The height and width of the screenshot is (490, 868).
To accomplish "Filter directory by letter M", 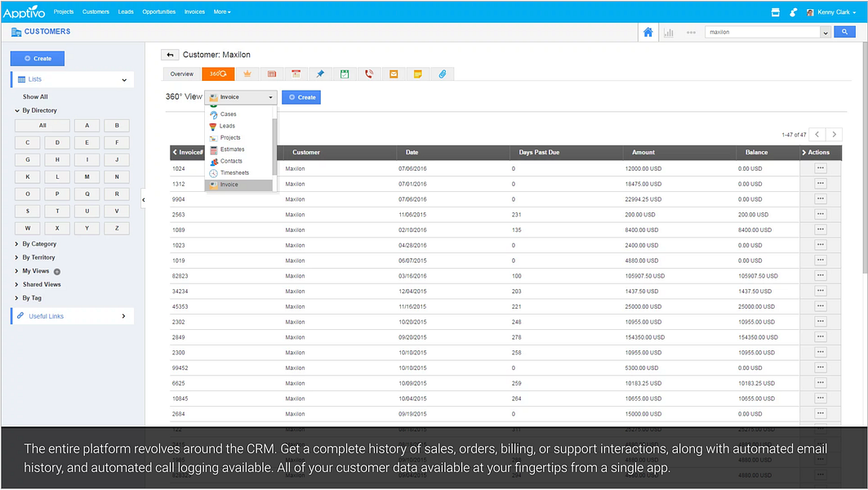I will [x=87, y=176].
